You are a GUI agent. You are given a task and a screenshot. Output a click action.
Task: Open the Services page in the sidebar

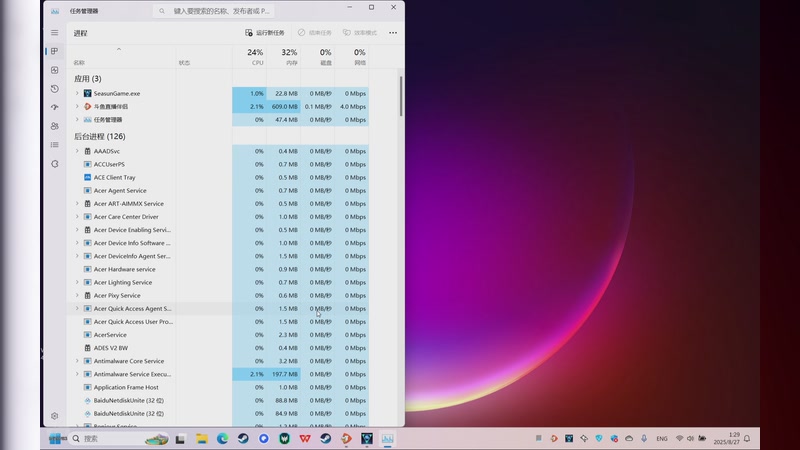tap(55, 164)
